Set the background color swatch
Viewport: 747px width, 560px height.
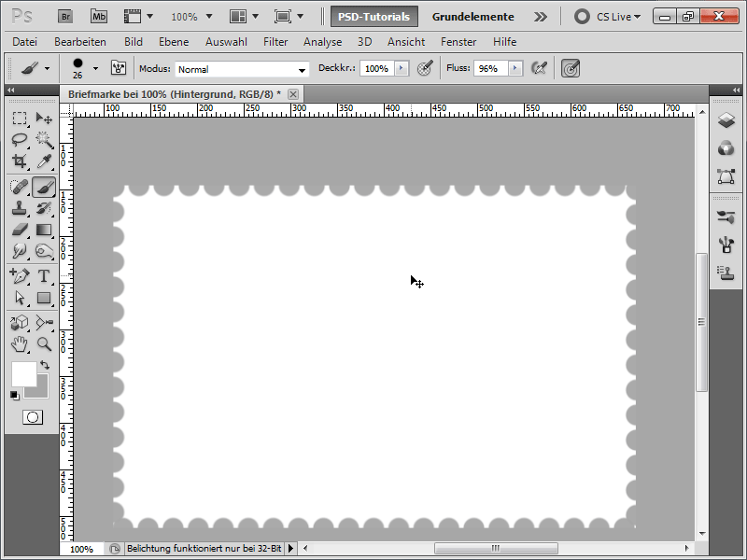tap(42, 392)
